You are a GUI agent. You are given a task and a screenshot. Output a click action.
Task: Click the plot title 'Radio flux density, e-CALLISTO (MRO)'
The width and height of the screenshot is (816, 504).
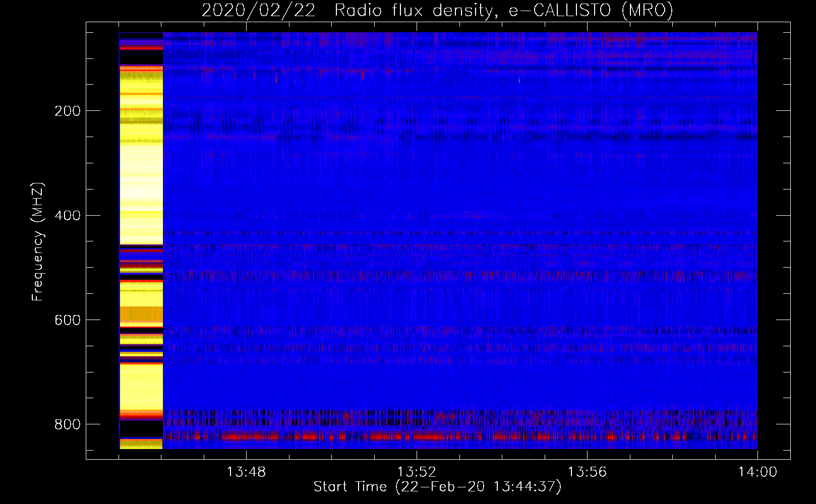click(503, 10)
